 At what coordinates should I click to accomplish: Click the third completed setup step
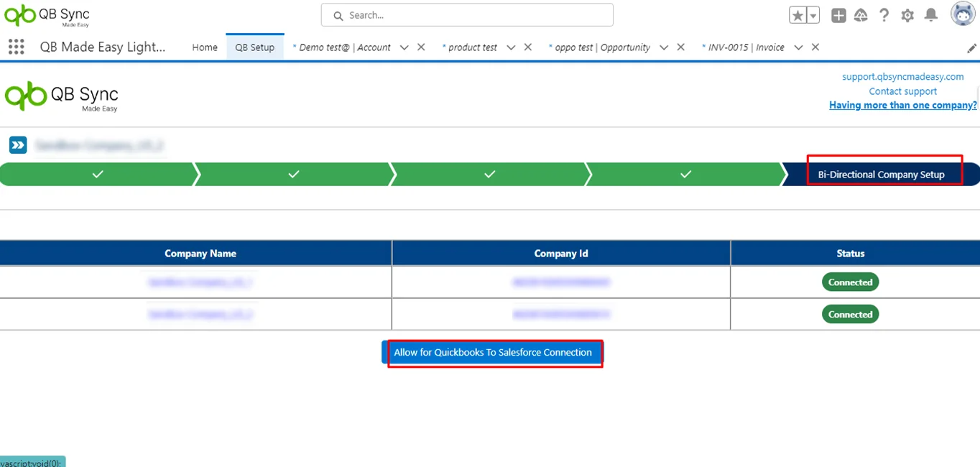click(x=490, y=174)
